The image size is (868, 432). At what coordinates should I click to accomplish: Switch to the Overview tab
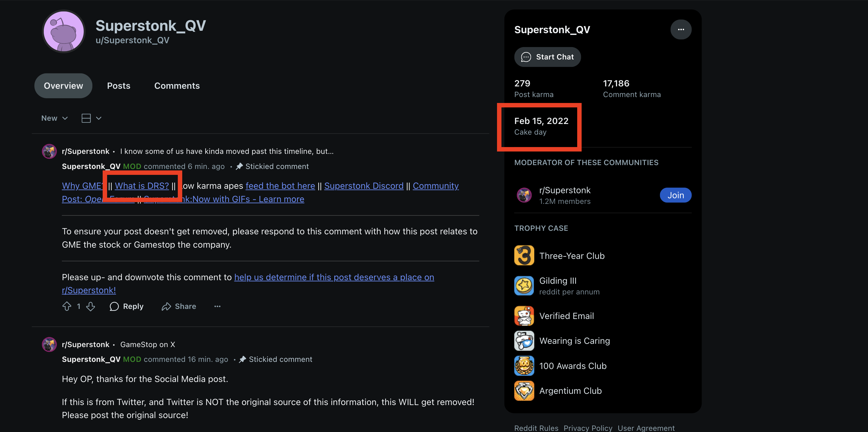coord(63,86)
